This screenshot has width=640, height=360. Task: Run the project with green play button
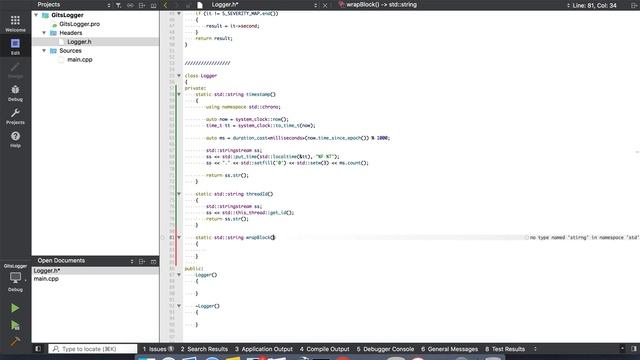[15, 308]
